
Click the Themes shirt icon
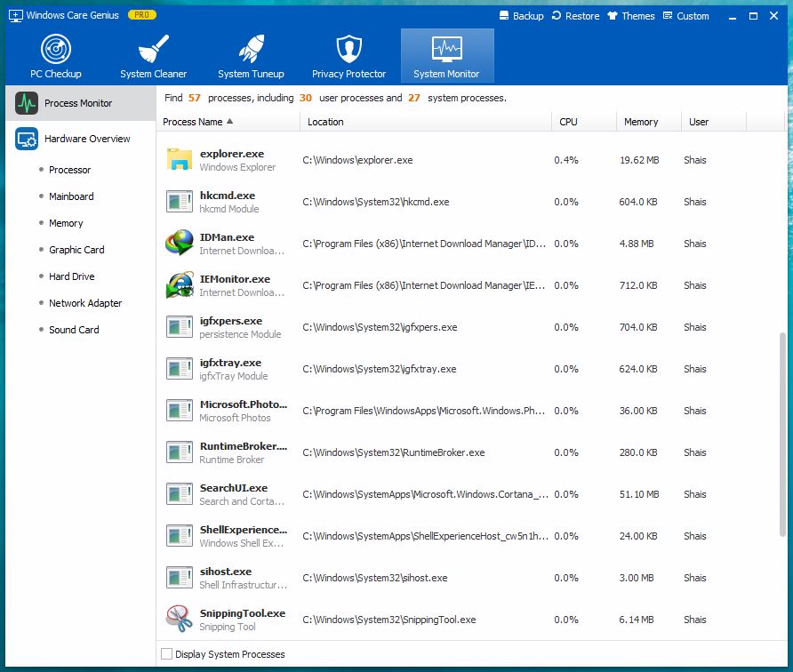point(613,16)
